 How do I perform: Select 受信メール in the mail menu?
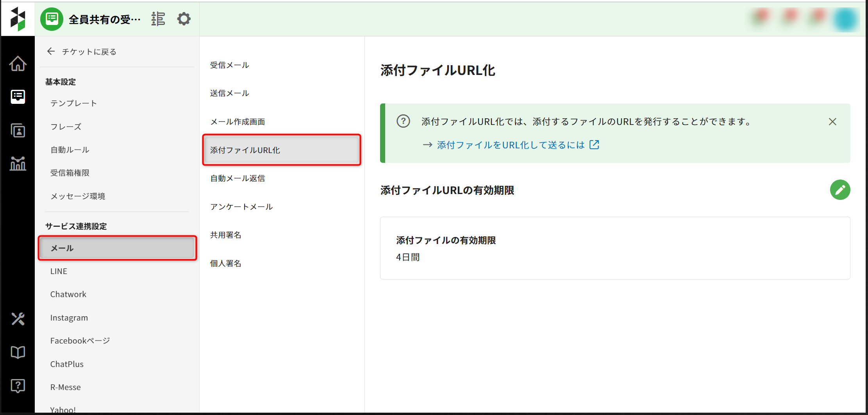click(230, 65)
